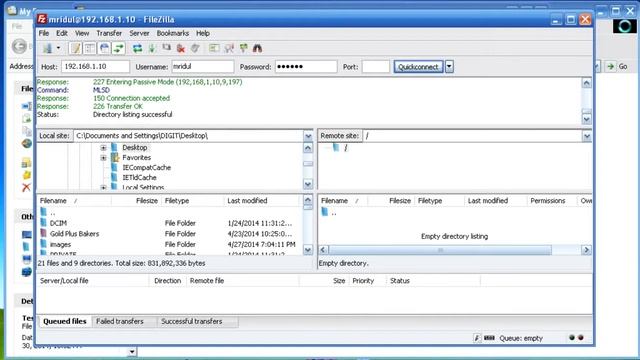The image size is (640, 360).
Task: Select IETldCache in local tree
Action: coord(139,177)
